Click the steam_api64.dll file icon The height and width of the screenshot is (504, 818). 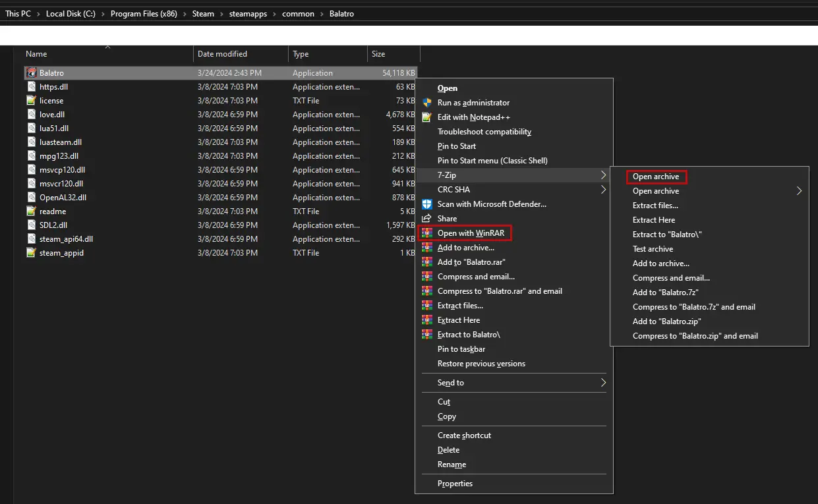31,239
